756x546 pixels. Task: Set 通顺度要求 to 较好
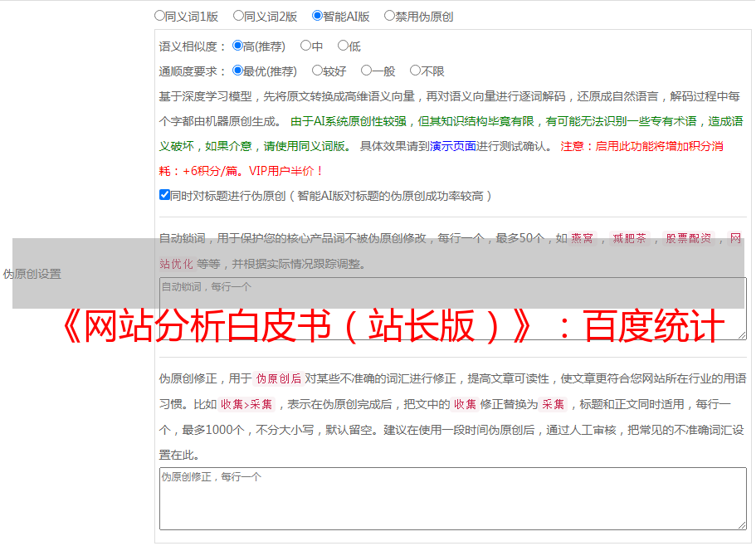pyautogui.click(x=317, y=71)
